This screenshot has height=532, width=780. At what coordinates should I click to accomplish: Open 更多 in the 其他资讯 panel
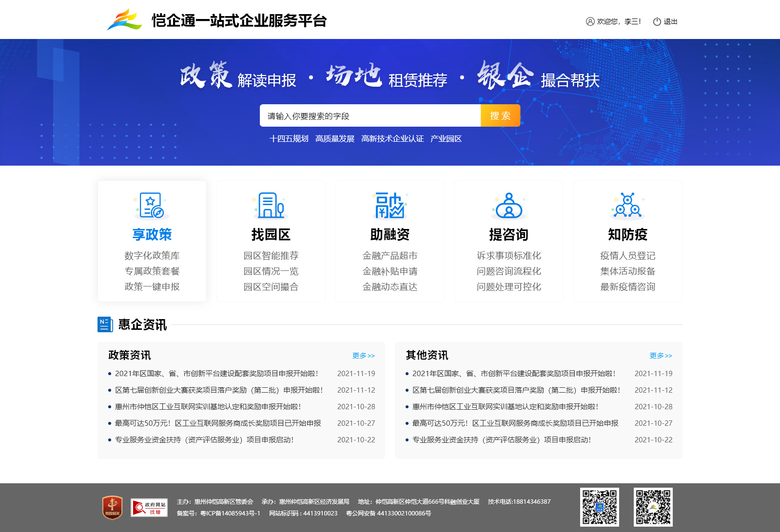661,356
